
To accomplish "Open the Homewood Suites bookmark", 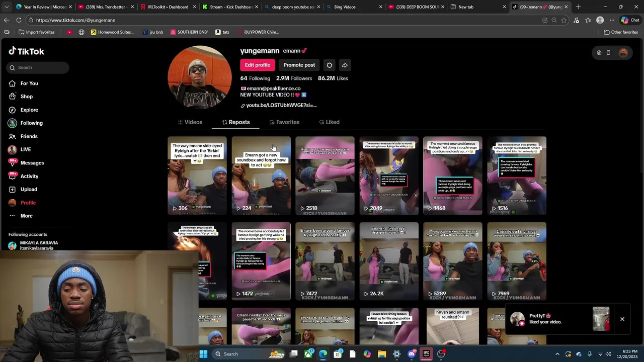I will tap(112, 32).
